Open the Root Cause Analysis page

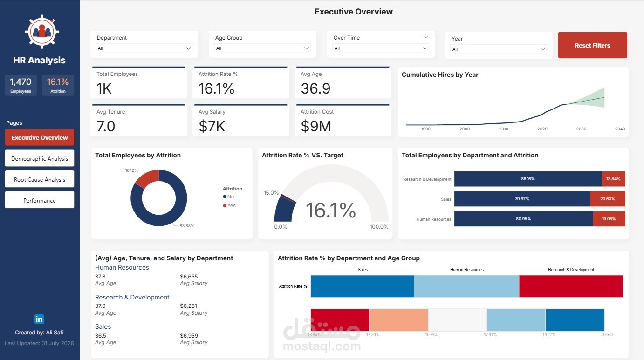pos(40,179)
